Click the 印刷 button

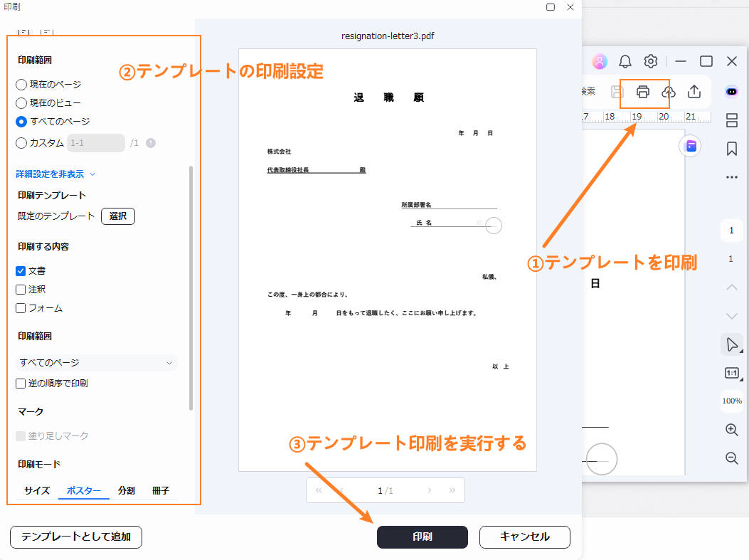coord(422,537)
